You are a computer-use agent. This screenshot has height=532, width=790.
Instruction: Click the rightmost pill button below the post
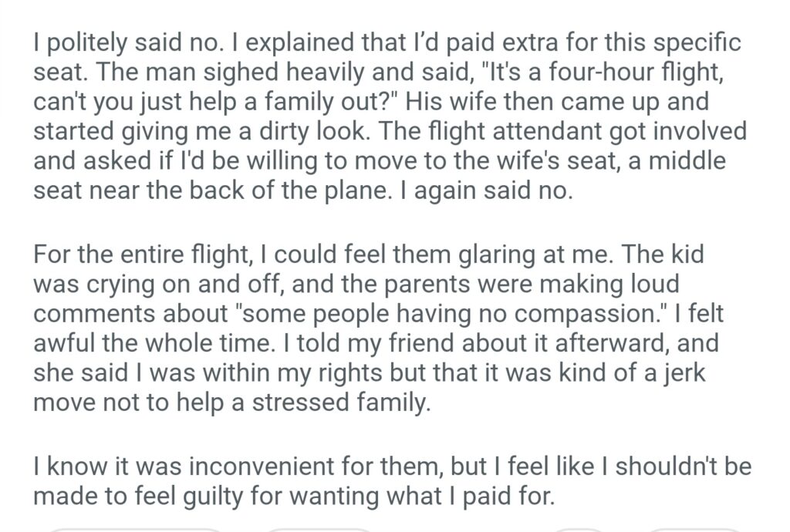pyautogui.click(x=693, y=529)
